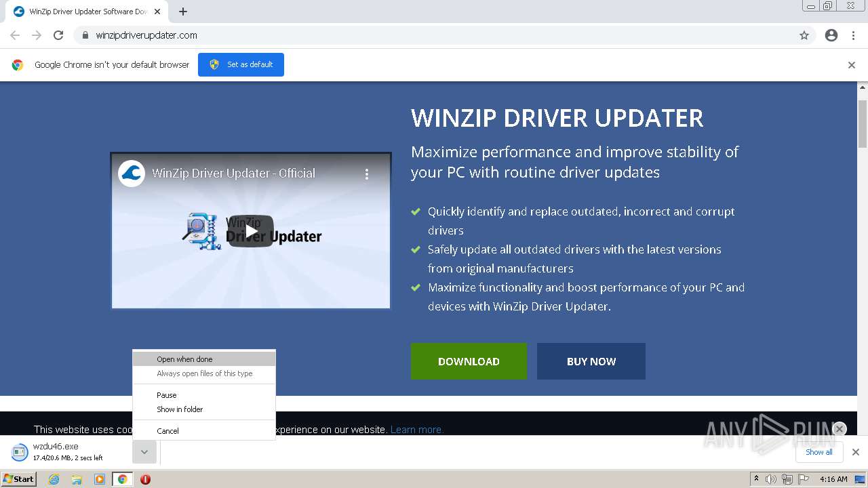Click Set as default browser button
This screenshot has width=868, height=488.
(x=241, y=64)
